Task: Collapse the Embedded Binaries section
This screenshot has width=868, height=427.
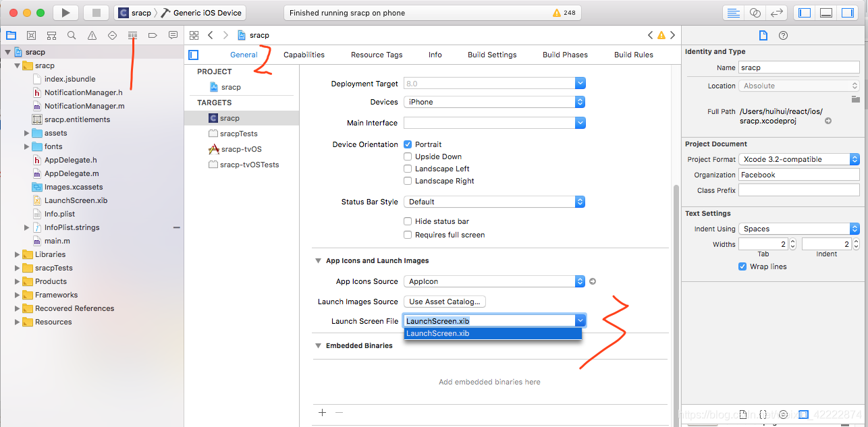Action: point(318,345)
